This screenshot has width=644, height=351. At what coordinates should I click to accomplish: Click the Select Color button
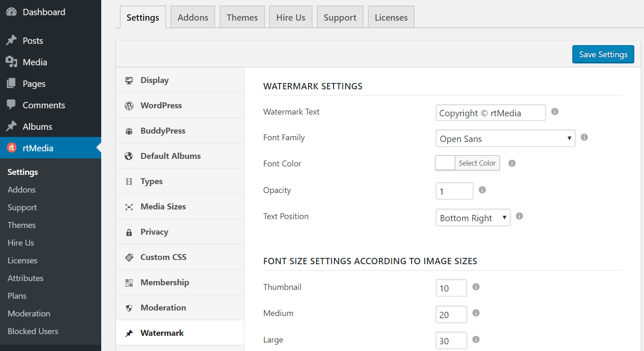click(477, 163)
